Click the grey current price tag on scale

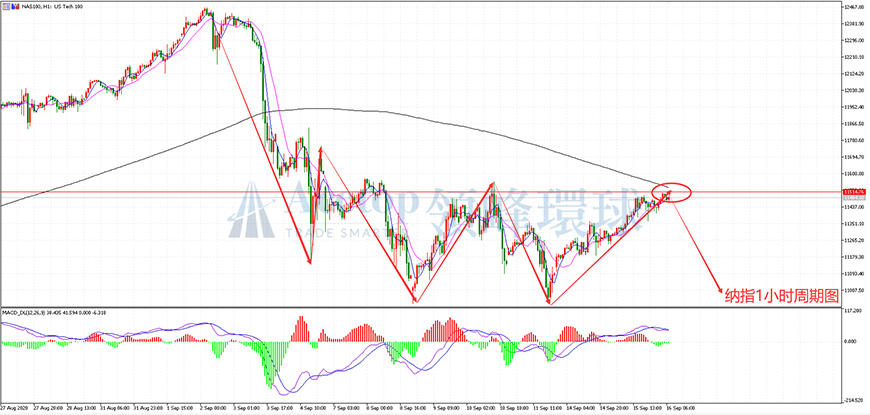[x=852, y=197]
